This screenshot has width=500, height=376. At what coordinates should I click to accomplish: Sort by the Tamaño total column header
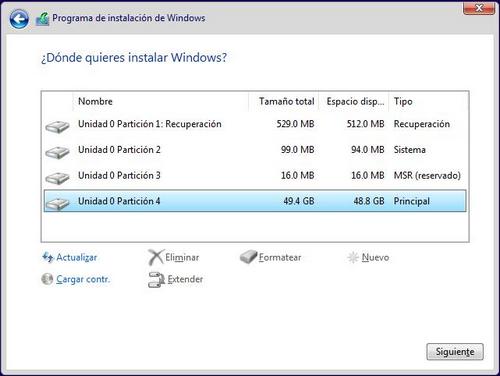(x=284, y=101)
